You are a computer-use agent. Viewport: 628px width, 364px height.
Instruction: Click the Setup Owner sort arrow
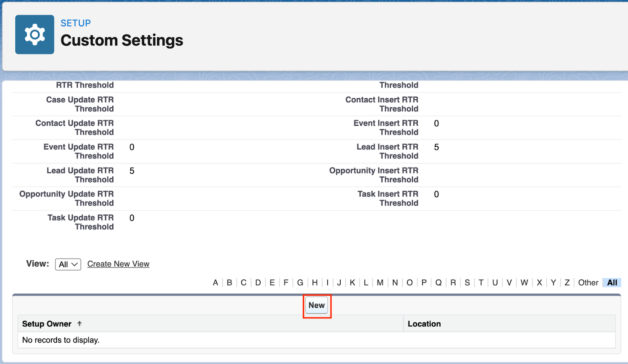80,324
